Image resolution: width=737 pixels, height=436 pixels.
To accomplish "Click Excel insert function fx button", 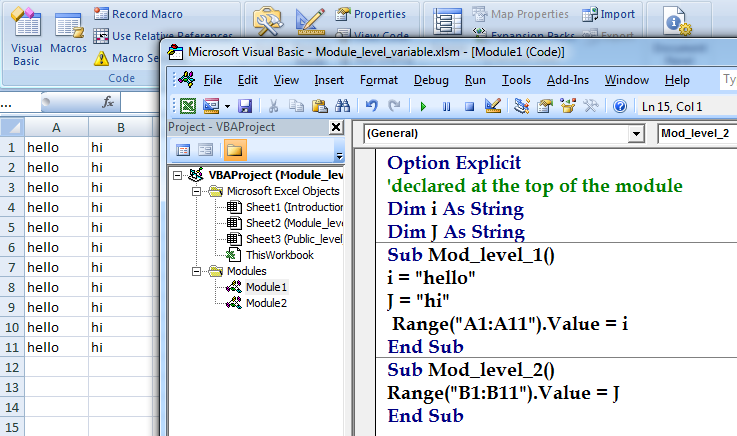I will point(108,102).
